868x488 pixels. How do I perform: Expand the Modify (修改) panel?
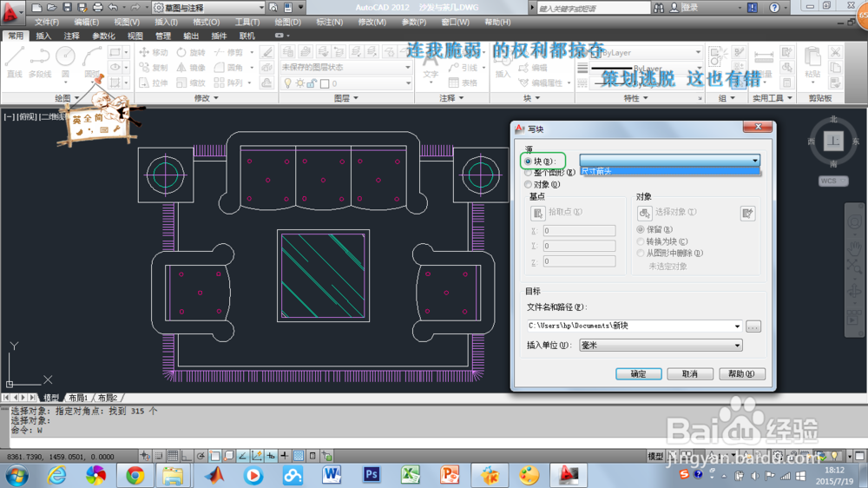(x=206, y=98)
